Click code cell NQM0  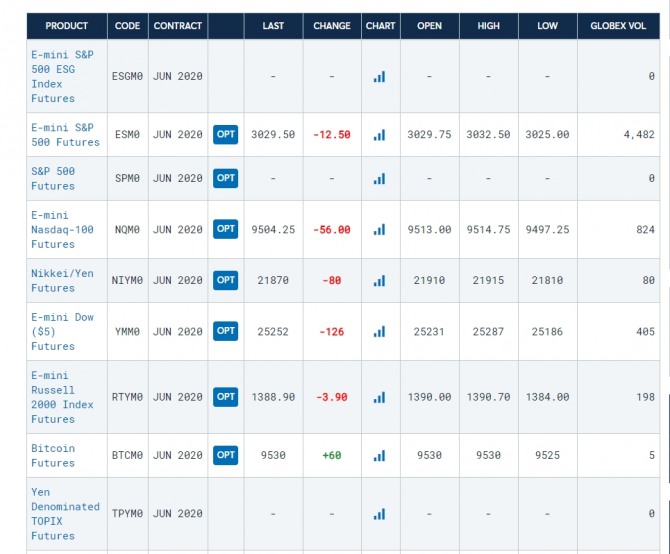127,230
